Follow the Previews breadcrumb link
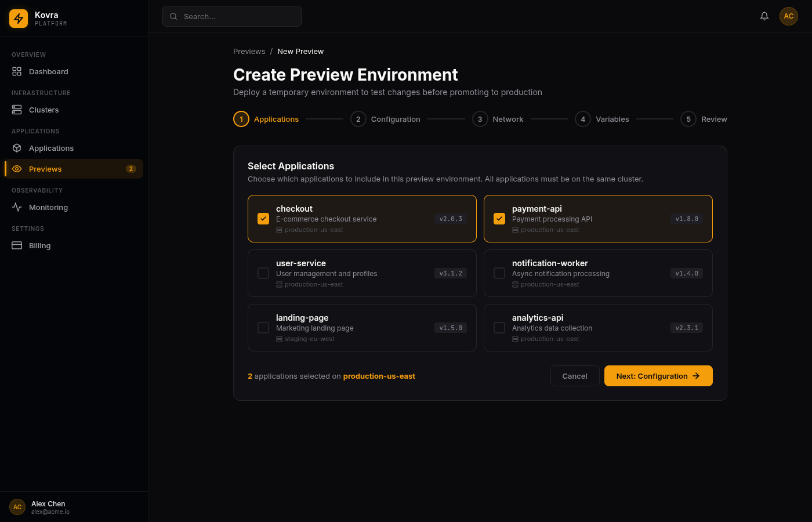Screen dimensions: 812x522 click(249, 51)
